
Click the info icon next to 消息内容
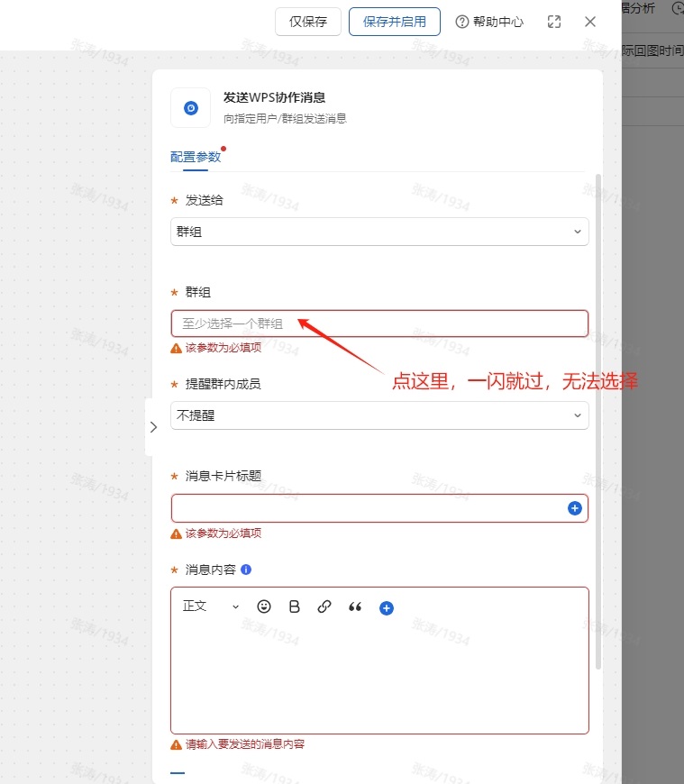[x=246, y=570]
